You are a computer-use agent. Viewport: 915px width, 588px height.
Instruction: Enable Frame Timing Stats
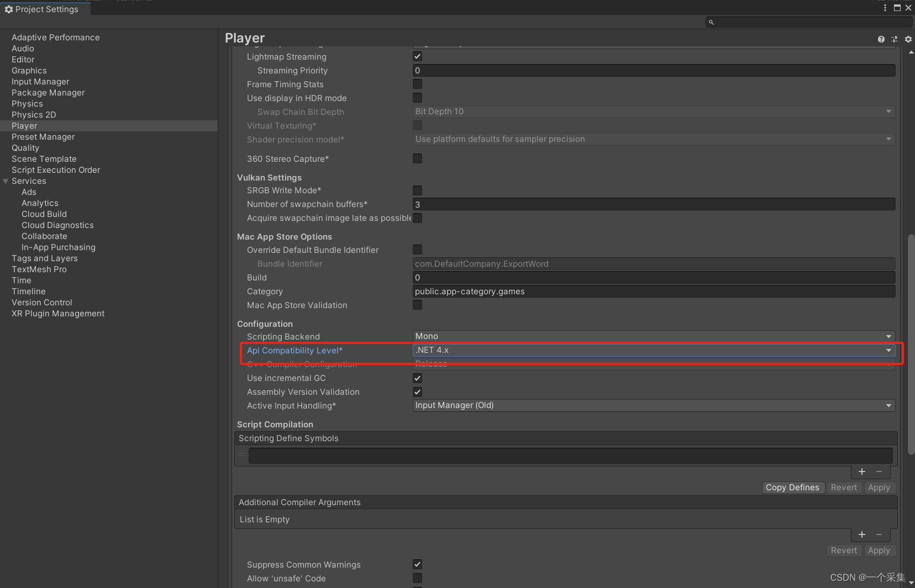(x=417, y=84)
